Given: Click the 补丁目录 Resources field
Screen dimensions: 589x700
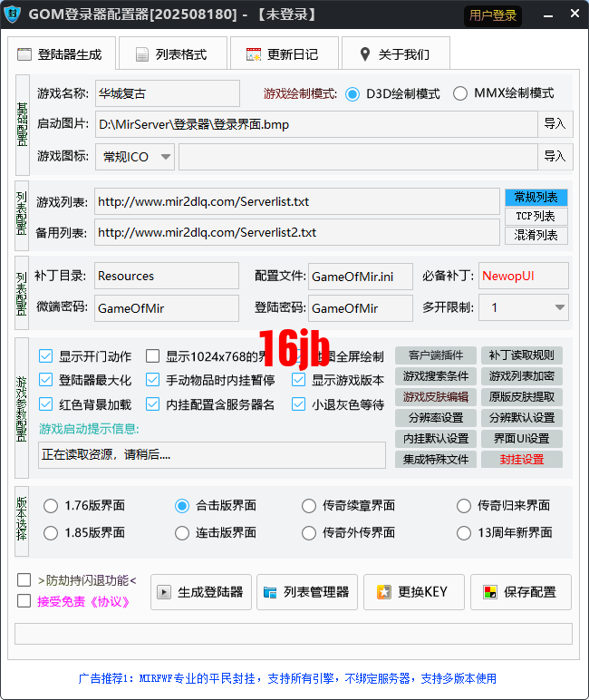Looking at the screenshot, I should 167,276.
